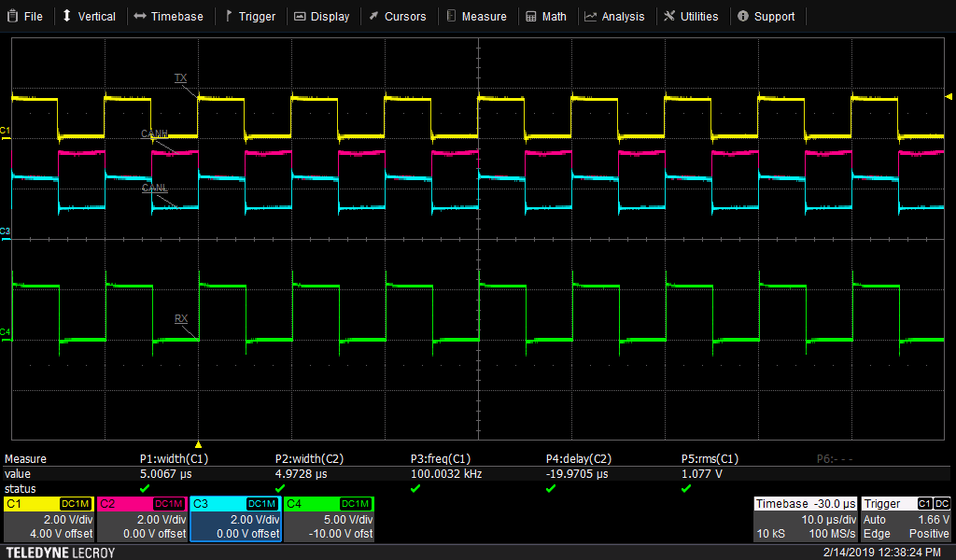Click the C1 DC1M coupling badge
This screenshot has height=560, width=956.
tap(76, 504)
